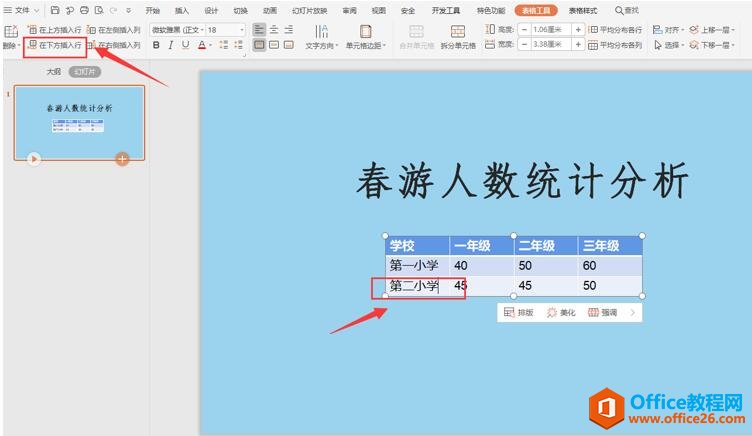Open font color dropdown arrow

pos(211,46)
